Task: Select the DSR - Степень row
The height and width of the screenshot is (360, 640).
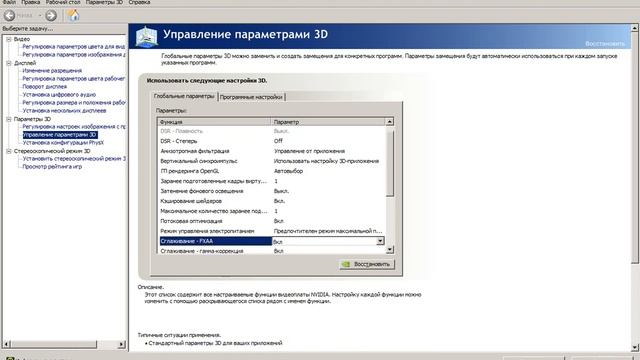Action: point(271,141)
